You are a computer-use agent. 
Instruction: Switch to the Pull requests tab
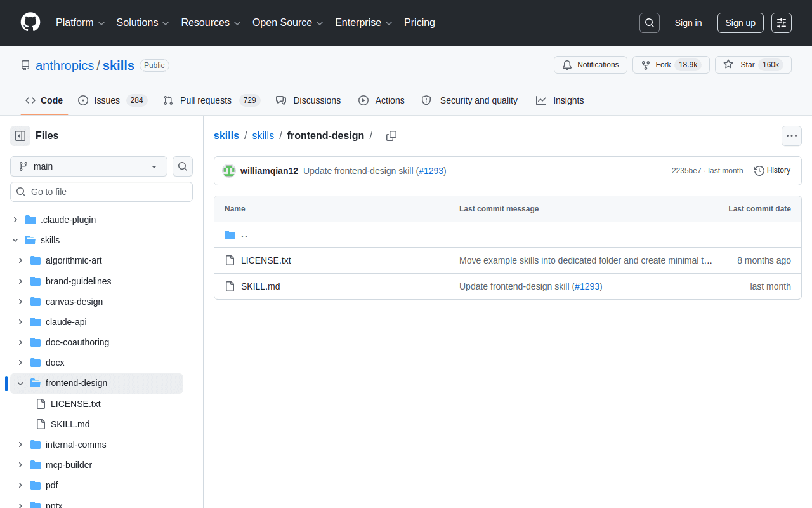pos(211,100)
